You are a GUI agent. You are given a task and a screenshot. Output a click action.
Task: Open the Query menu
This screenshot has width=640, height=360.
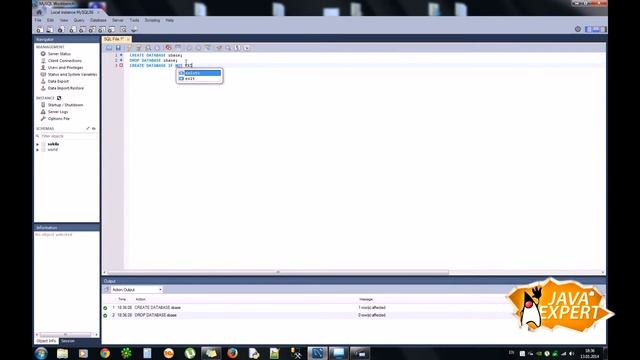79,20
